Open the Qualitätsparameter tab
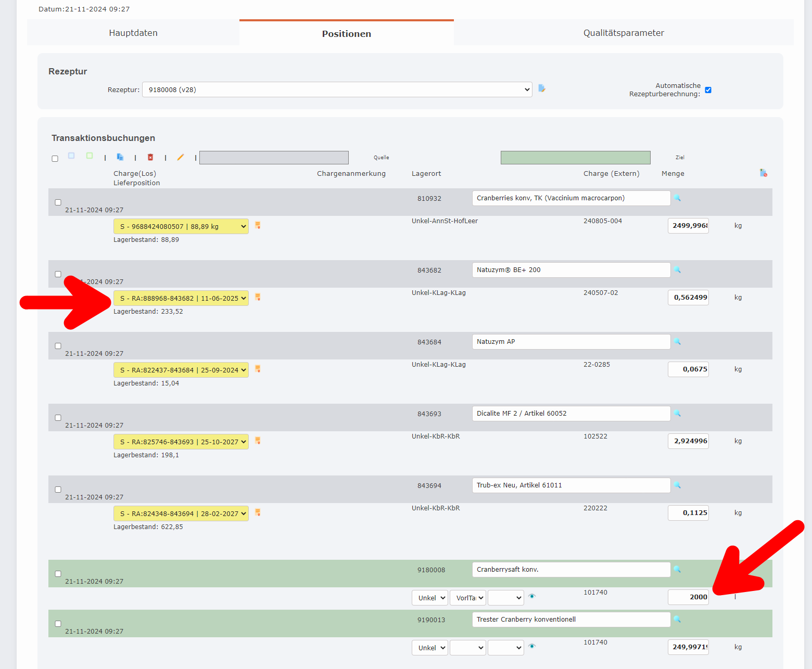The image size is (812, 669). click(x=623, y=32)
